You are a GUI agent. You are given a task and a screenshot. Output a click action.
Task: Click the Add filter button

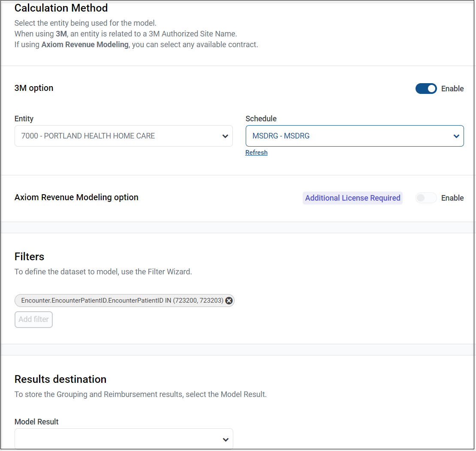(34, 319)
